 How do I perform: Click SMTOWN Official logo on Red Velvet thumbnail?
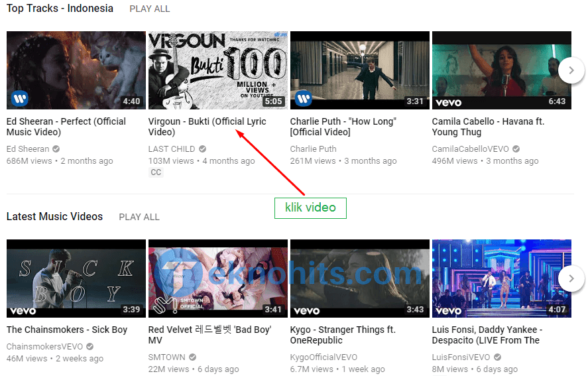179,305
